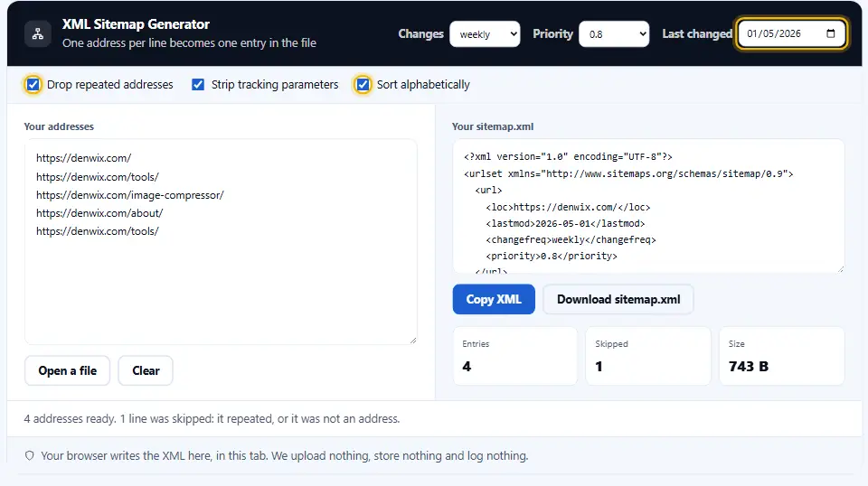The height and width of the screenshot is (486, 868).
Task: Click Open a file button
Action: click(68, 370)
